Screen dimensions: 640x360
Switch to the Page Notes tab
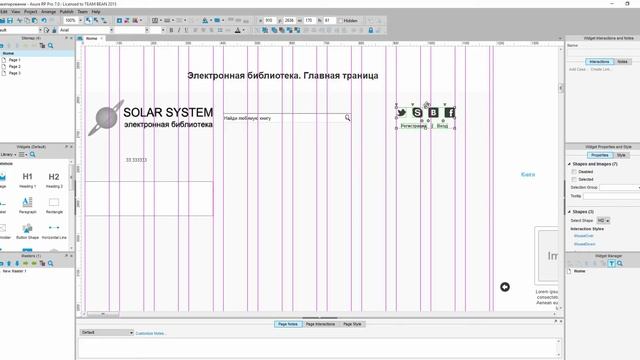[288, 324]
